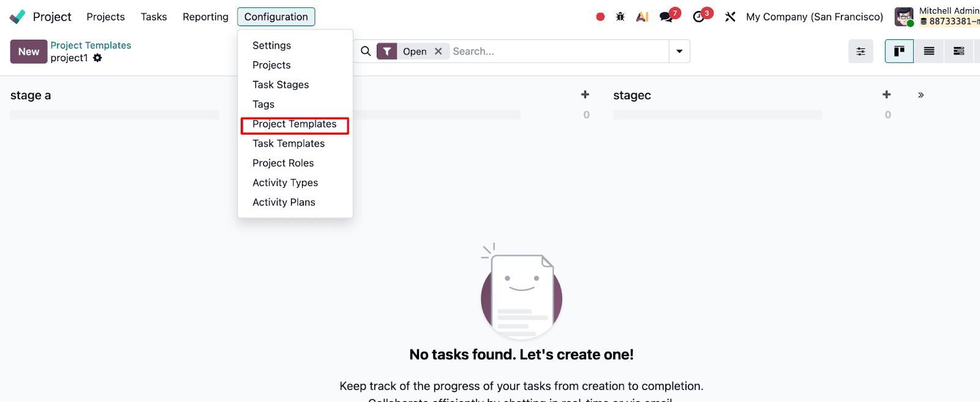Expand the folded column double chevron

point(921,95)
